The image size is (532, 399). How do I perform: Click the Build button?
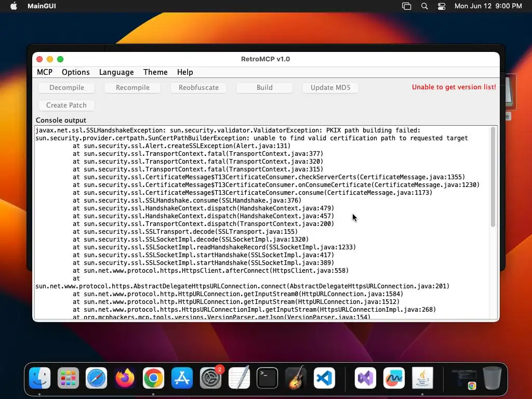[264, 87]
